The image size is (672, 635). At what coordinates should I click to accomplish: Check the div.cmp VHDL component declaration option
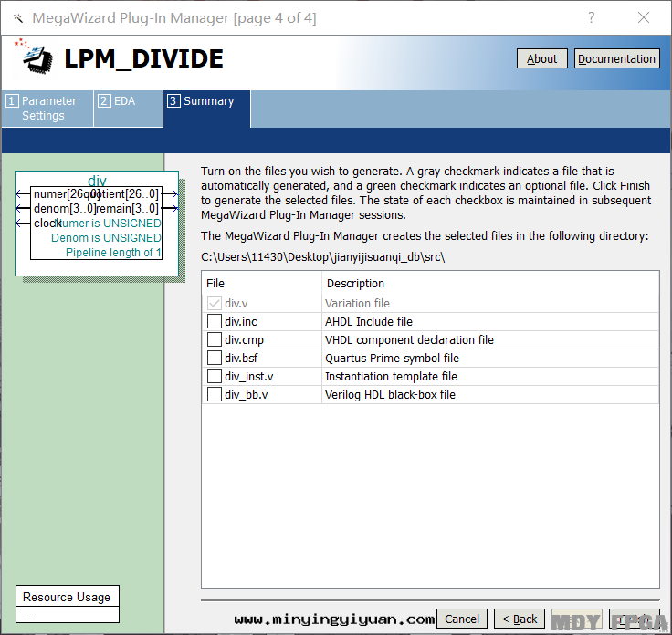[x=215, y=339]
